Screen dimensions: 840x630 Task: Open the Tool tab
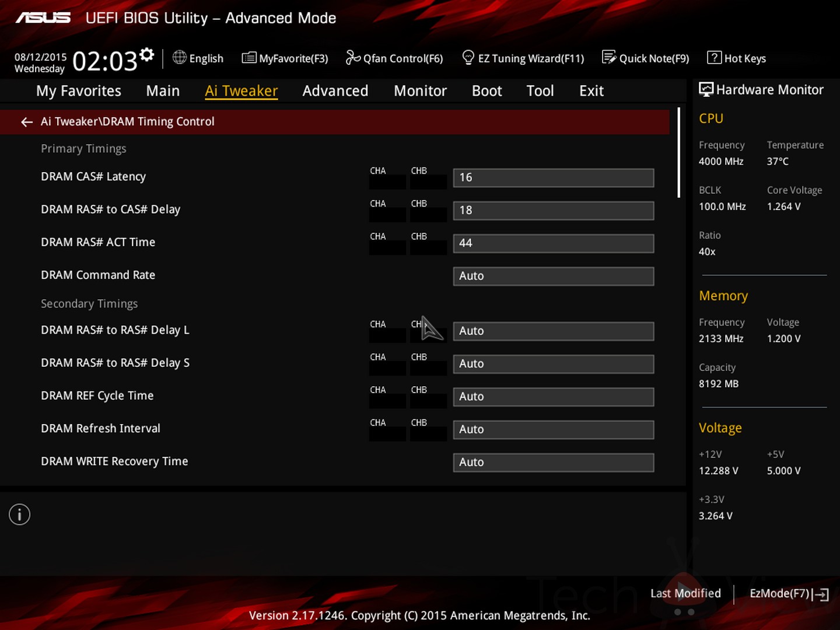[540, 91]
